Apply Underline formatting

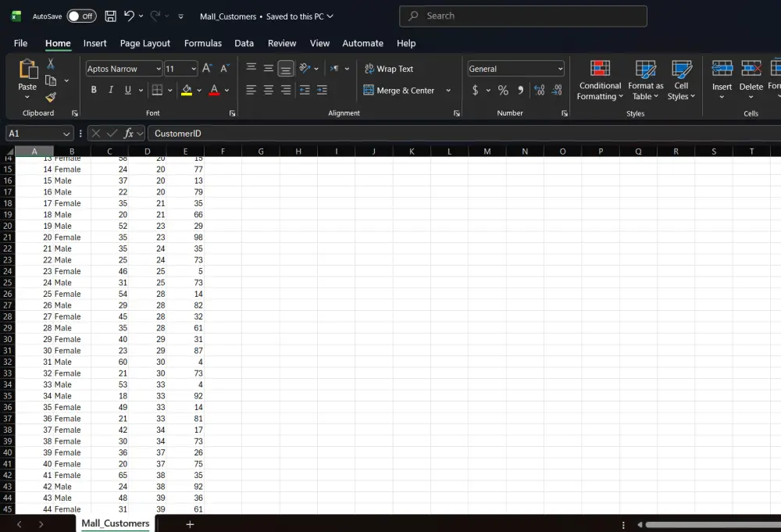point(128,90)
